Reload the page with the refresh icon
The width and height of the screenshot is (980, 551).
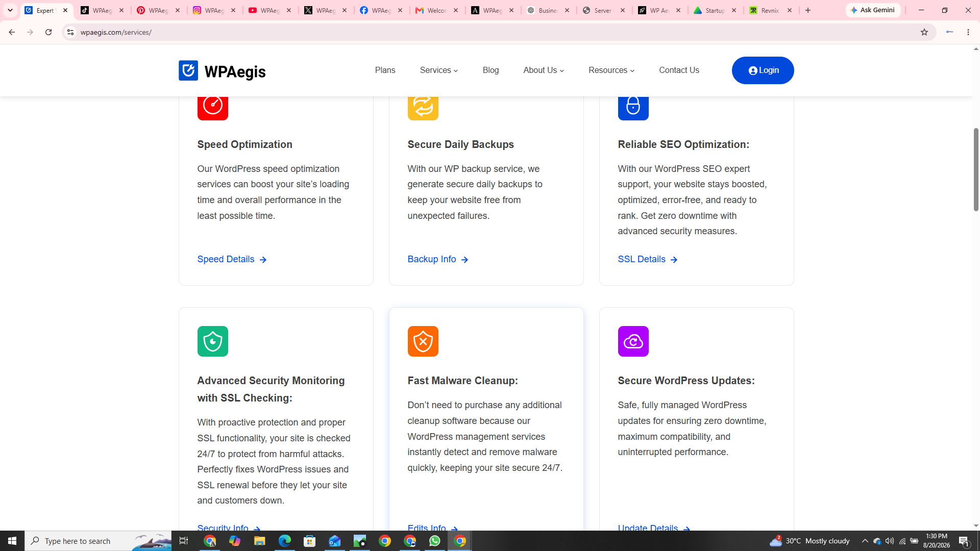tap(48, 32)
